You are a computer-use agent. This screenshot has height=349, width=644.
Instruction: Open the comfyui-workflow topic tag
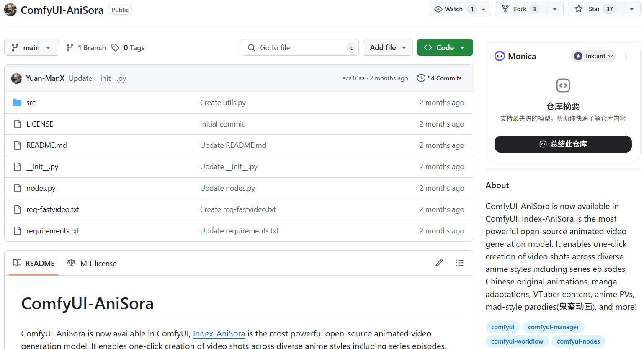tap(517, 341)
